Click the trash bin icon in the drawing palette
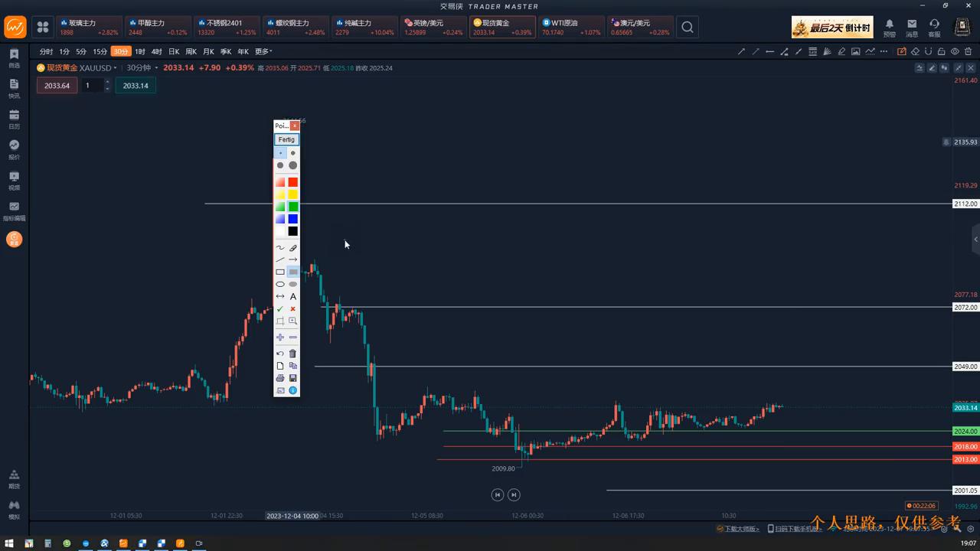The width and height of the screenshot is (980, 551). point(292,354)
